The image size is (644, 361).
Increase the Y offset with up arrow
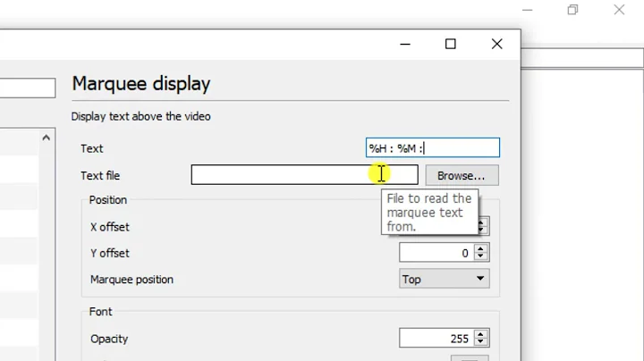[481, 248]
